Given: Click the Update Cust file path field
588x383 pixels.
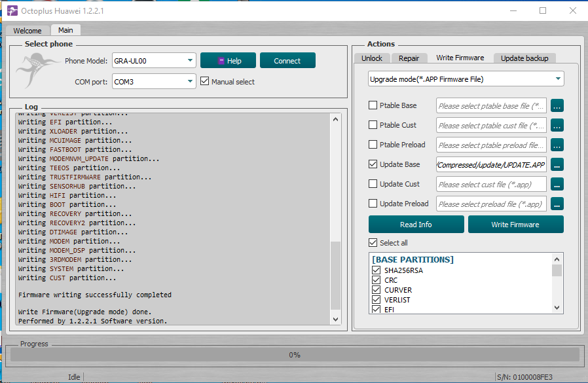Looking at the screenshot, I should click(x=491, y=184).
